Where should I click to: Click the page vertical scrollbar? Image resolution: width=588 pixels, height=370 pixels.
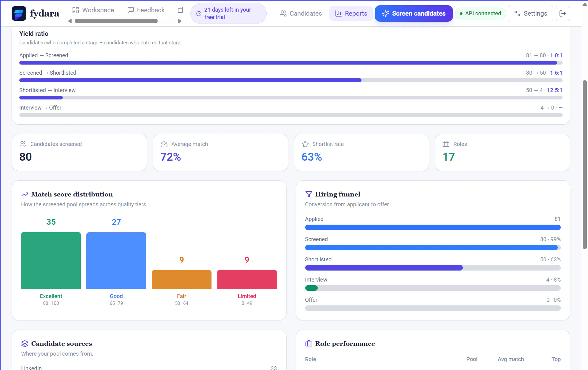click(x=585, y=165)
